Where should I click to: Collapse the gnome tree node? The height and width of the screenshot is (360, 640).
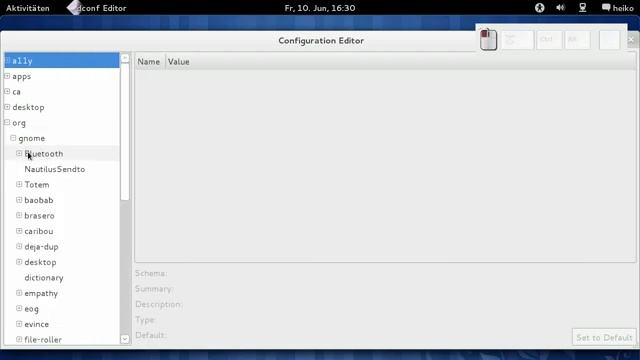click(x=13, y=138)
